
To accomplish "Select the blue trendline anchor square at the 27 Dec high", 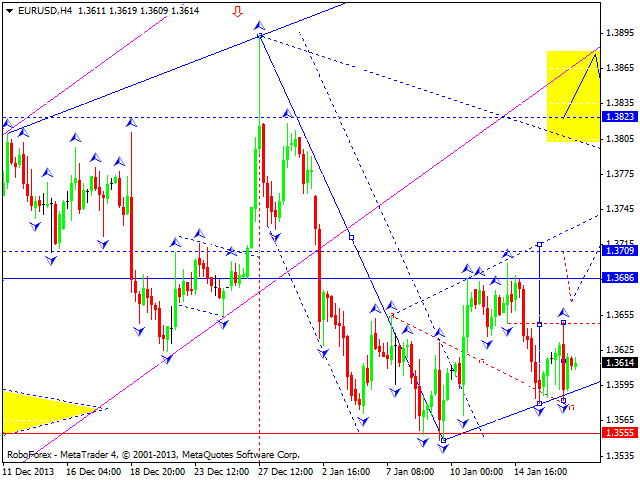I will pos(260,36).
